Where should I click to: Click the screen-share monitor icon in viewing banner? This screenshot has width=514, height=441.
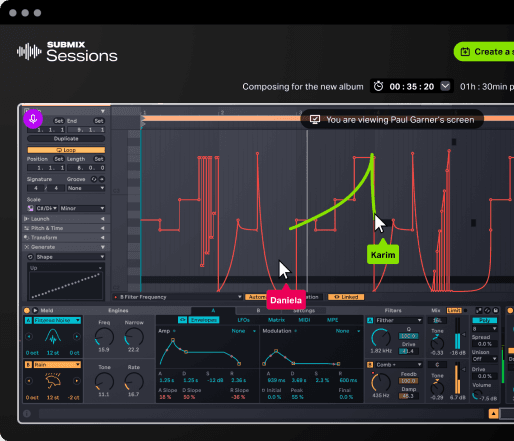(315, 119)
